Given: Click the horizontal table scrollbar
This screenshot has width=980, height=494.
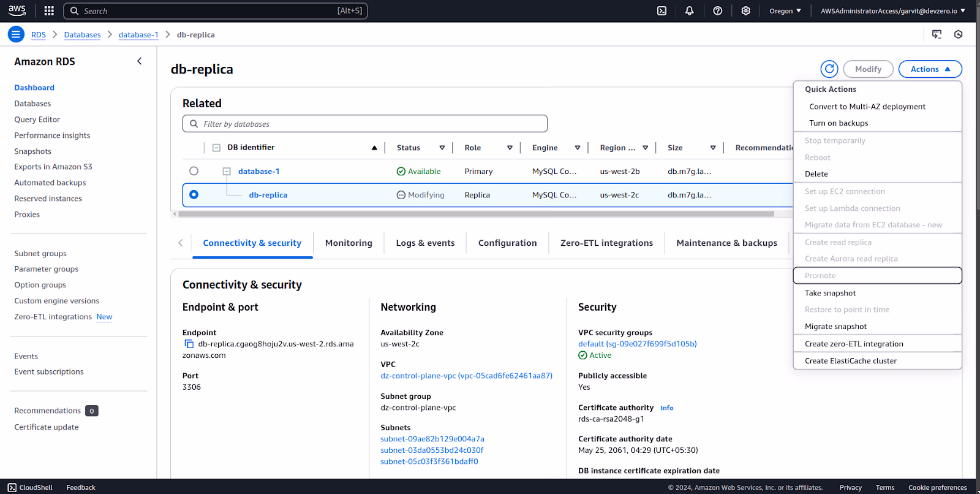Looking at the screenshot, I should pos(476,214).
